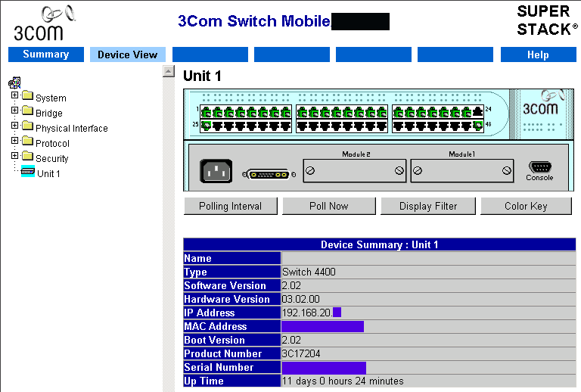Click the network root icon above System
The height and width of the screenshot is (392, 581).
tap(14, 82)
